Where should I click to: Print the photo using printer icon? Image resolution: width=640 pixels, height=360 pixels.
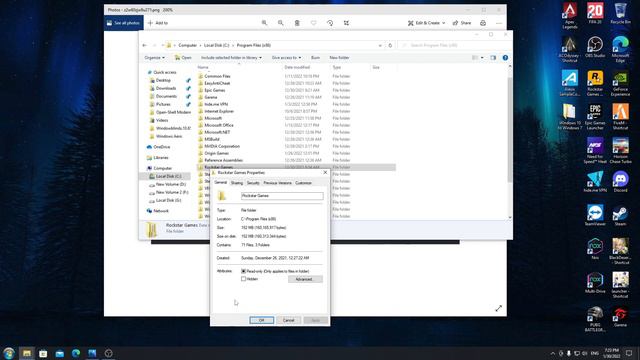(483, 23)
